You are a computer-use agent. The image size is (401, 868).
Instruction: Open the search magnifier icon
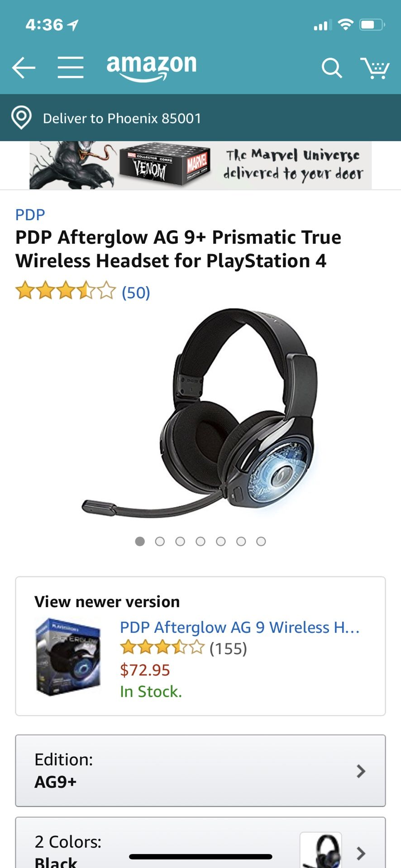tap(332, 68)
